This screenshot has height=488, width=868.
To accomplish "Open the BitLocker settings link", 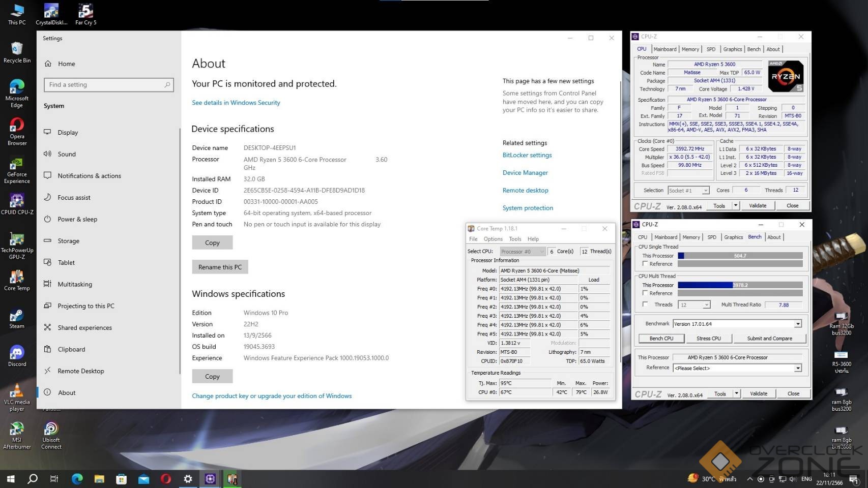I will coord(527,155).
